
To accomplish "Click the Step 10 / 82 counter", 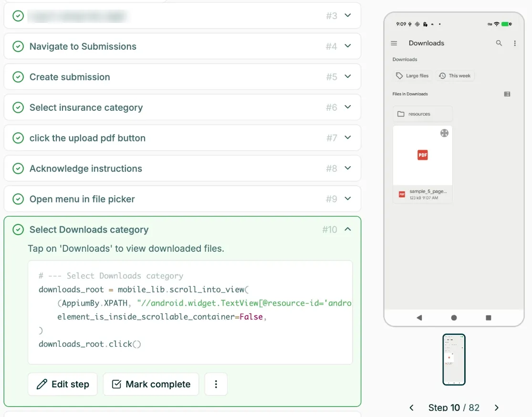I will 454,407.
